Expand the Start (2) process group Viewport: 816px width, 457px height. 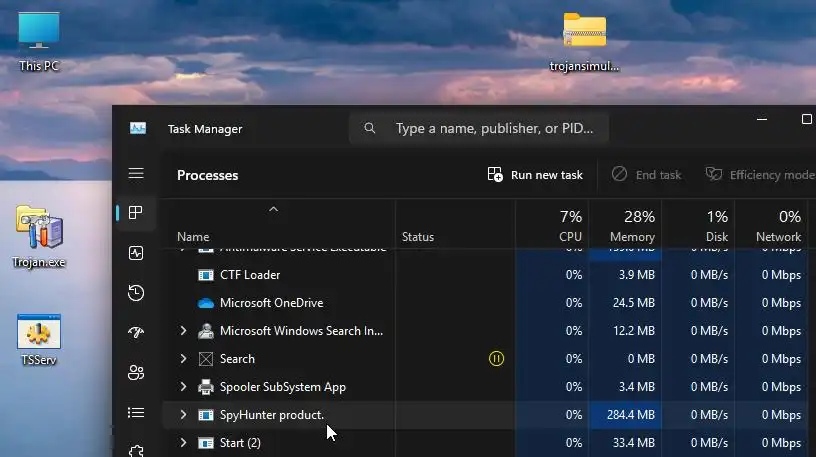[183, 442]
